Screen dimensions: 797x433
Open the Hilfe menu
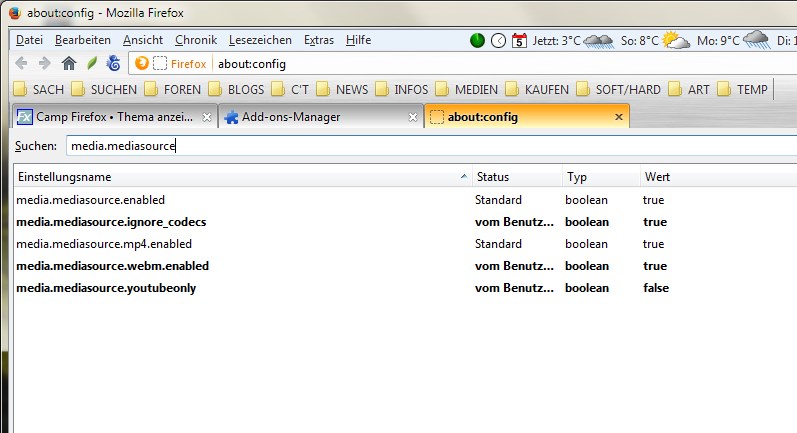click(x=358, y=40)
